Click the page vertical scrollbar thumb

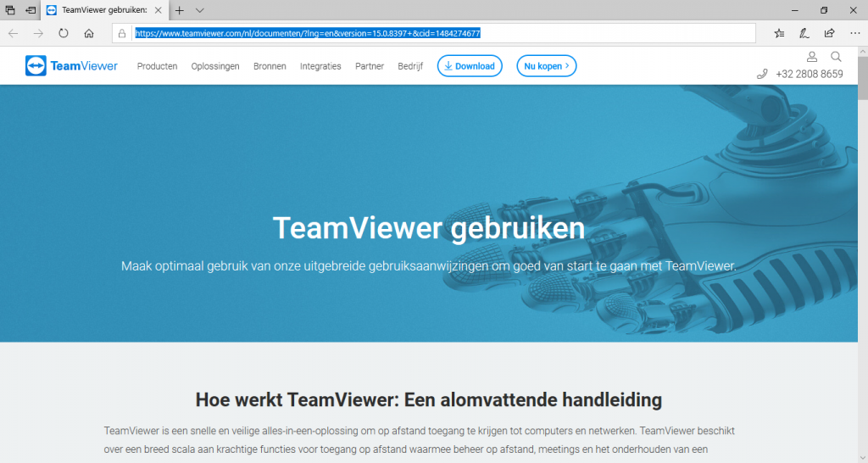click(x=862, y=77)
